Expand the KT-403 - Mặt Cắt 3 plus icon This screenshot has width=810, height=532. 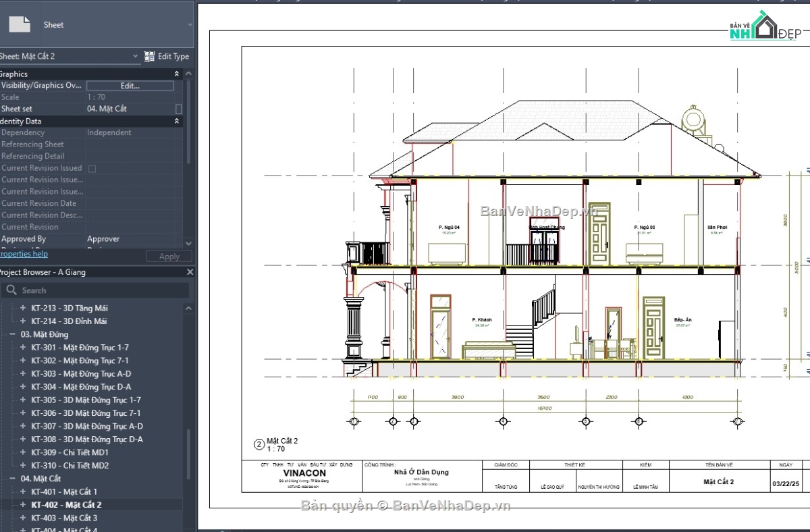(x=23, y=518)
